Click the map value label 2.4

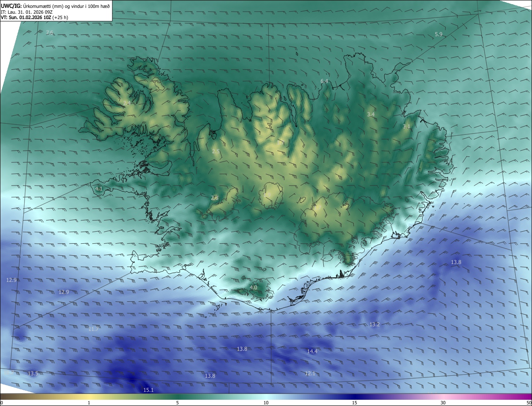(127, 103)
